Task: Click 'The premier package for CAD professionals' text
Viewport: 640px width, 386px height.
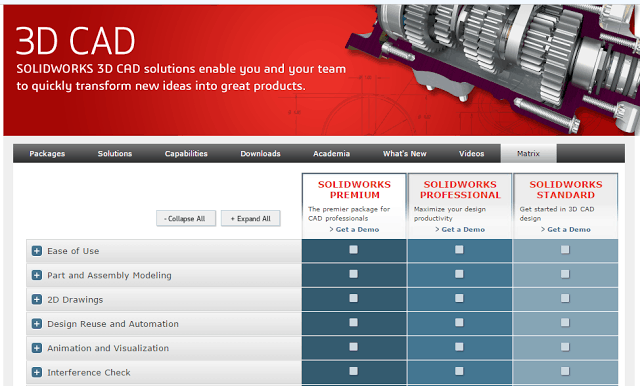Action: pyautogui.click(x=349, y=214)
